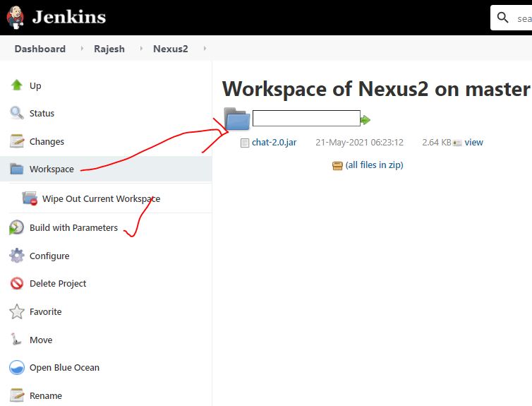
Task: Open the Dashboard breadcrumb
Action: pyautogui.click(x=40, y=49)
